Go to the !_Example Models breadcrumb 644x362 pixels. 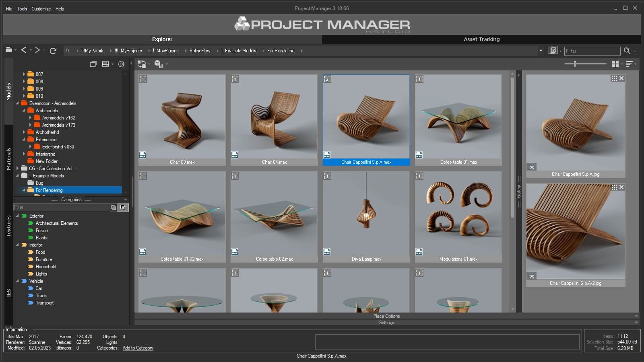[x=238, y=51]
